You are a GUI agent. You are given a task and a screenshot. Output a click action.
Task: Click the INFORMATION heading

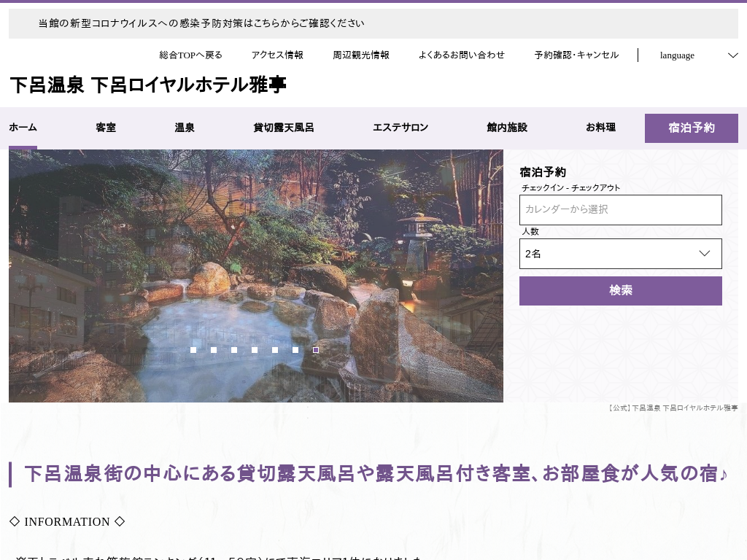pos(67,522)
